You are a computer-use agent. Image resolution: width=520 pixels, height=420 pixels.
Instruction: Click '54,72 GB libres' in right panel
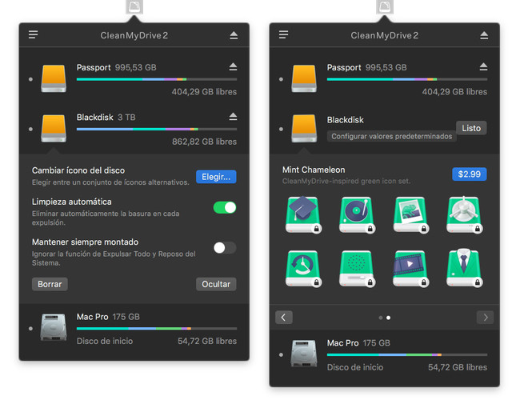458,367
